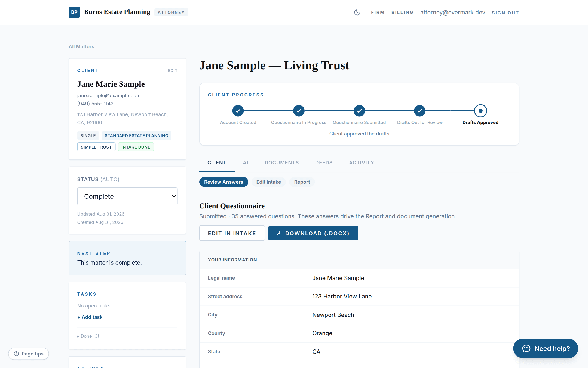Click the Single status tag
Viewport: 588px width, 368px height.
pyautogui.click(x=88, y=135)
